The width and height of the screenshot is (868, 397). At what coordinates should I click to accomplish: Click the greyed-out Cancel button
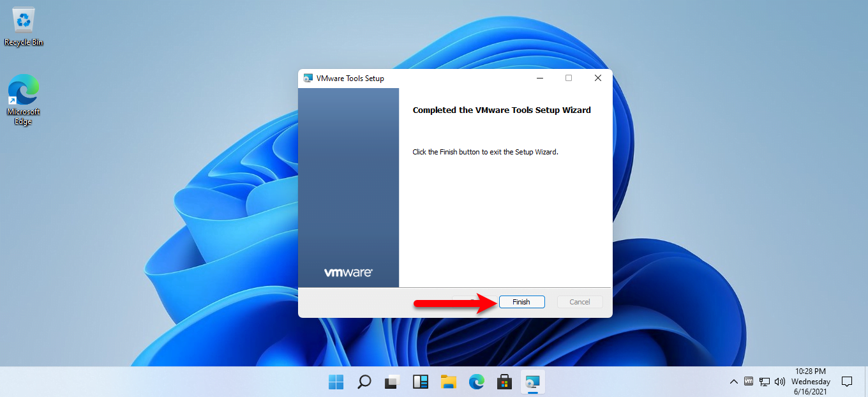(580, 302)
